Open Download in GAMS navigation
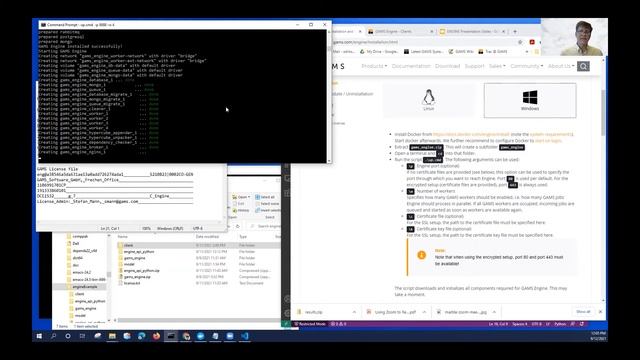 (x=447, y=66)
